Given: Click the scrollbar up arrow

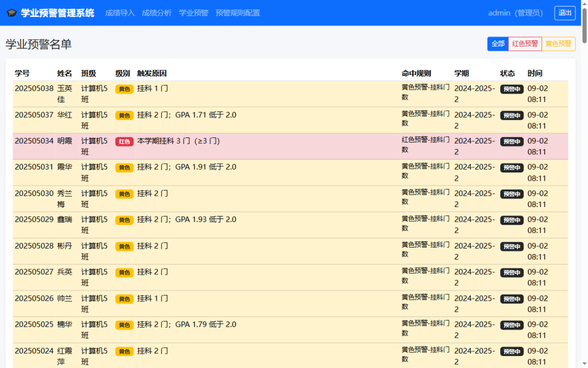Looking at the screenshot, I should 584,4.
